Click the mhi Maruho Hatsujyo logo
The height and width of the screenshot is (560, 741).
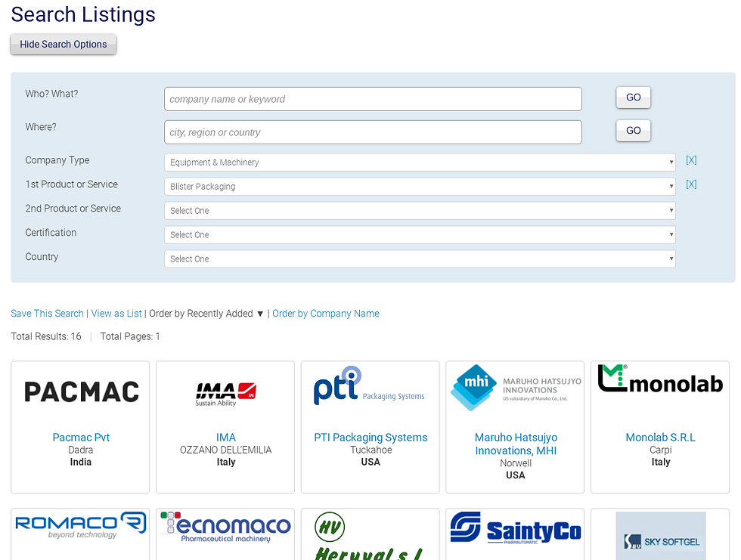516,388
